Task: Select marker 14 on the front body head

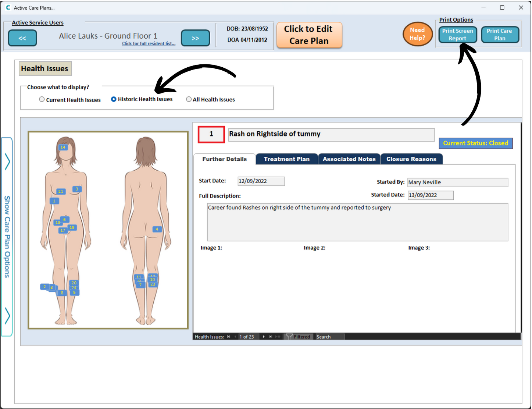Action: (x=63, y=147)
